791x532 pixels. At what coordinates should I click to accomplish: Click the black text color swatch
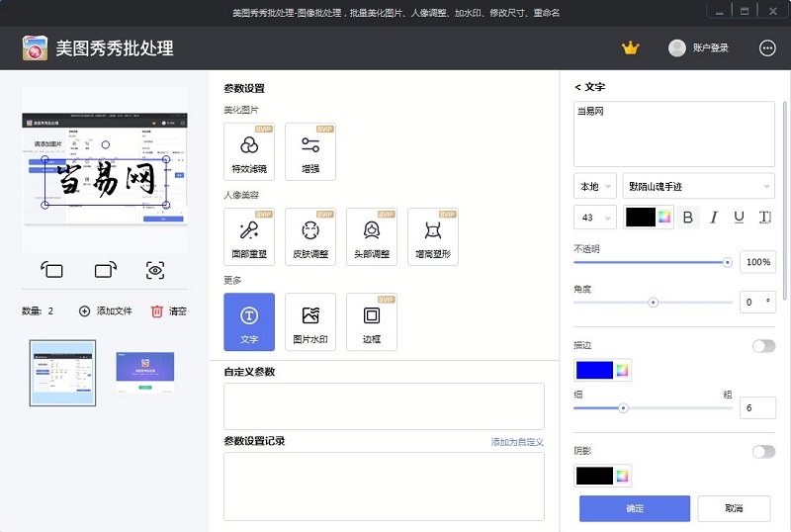tap(641, 218)
